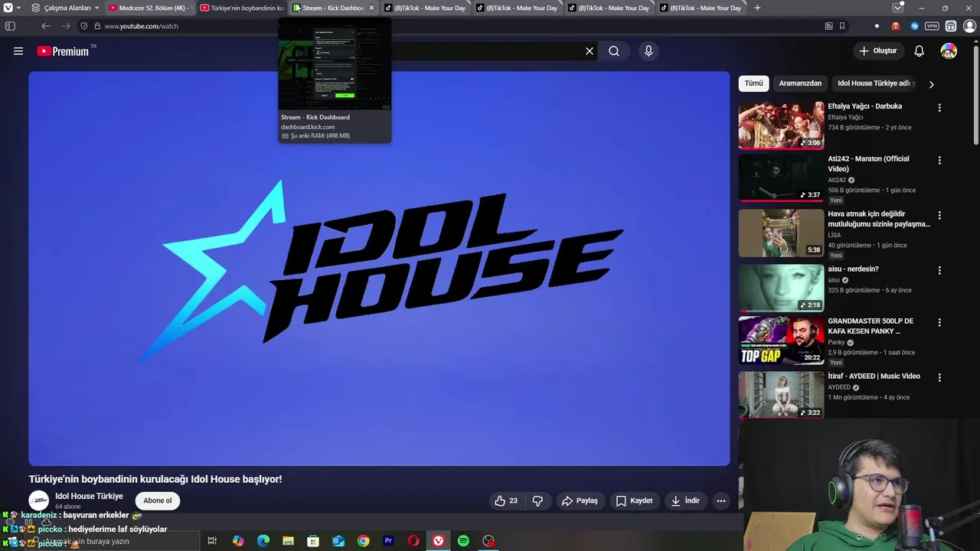Open options menu for the LISA video
The height and width of the screenshot is (551, 980).
(939, 216)
